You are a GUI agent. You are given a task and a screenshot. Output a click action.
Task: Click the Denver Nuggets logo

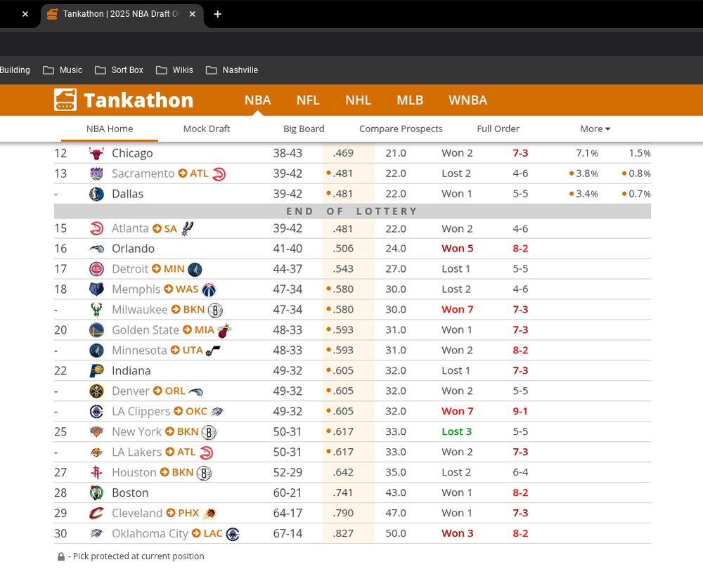tap(96, 391)
